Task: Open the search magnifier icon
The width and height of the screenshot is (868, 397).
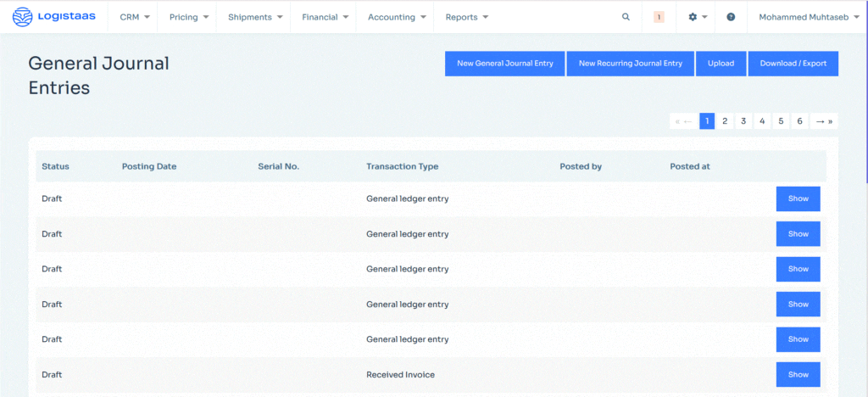Action: pos(626,17)
